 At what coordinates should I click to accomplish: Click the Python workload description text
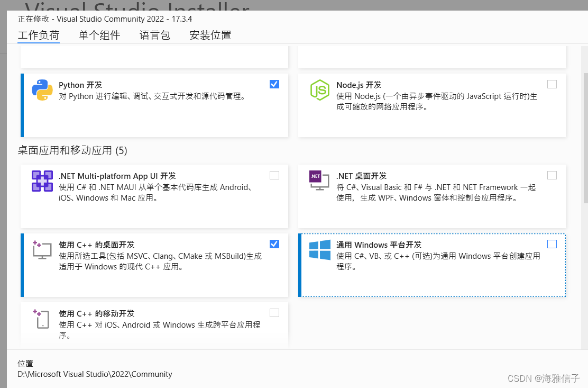coord(153,96)
